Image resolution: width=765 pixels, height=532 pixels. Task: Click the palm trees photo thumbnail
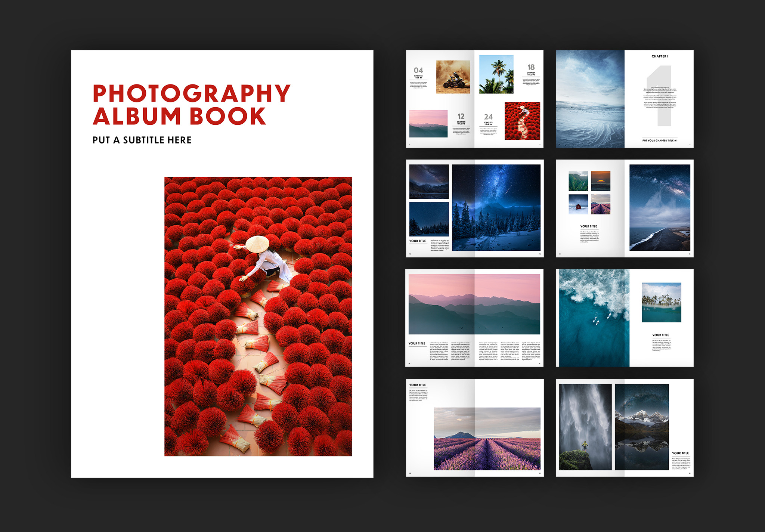(x=496, y=74)
